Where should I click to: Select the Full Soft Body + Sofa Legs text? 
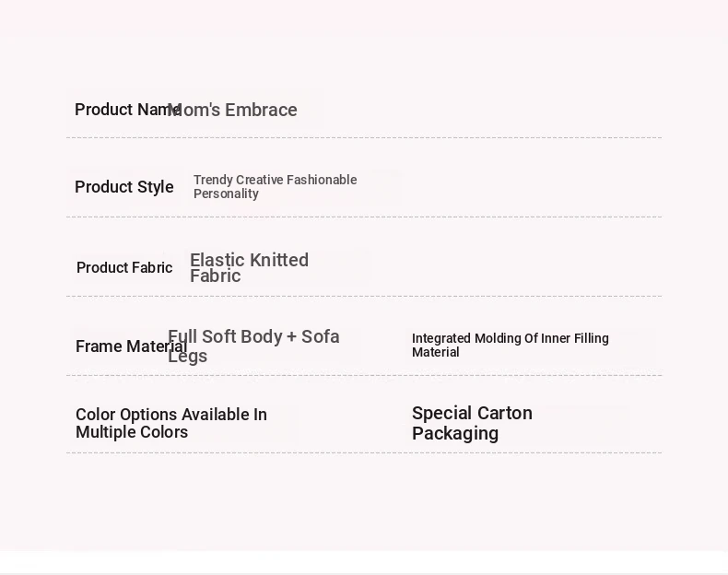[x=253, y=346]
